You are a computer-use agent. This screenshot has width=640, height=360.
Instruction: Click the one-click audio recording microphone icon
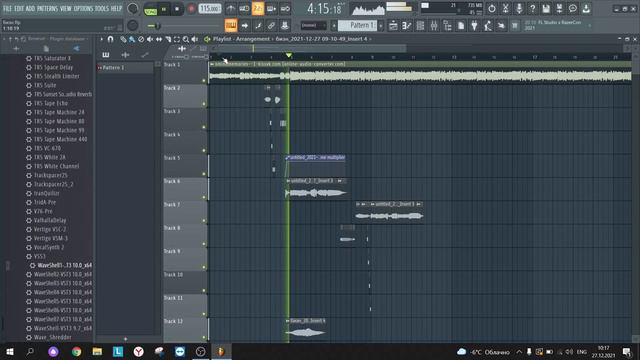[519, 9]
